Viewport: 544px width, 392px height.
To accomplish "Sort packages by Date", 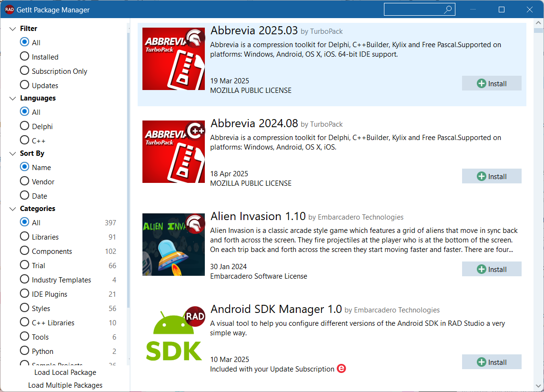I will 25,196.
